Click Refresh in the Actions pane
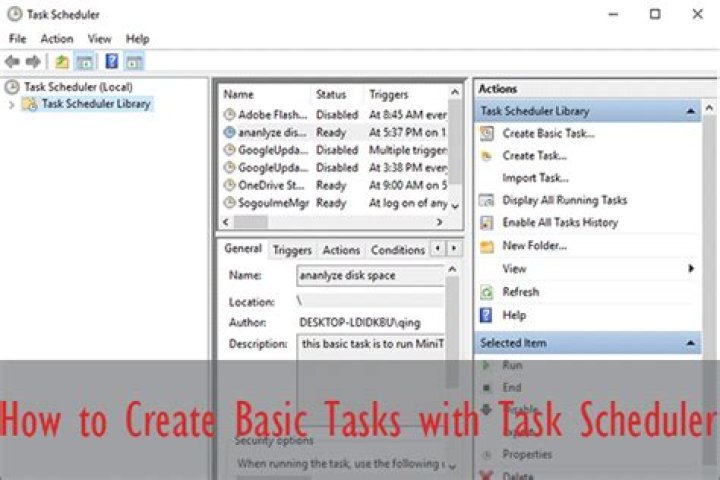720x480 pixels. (521, 292)
